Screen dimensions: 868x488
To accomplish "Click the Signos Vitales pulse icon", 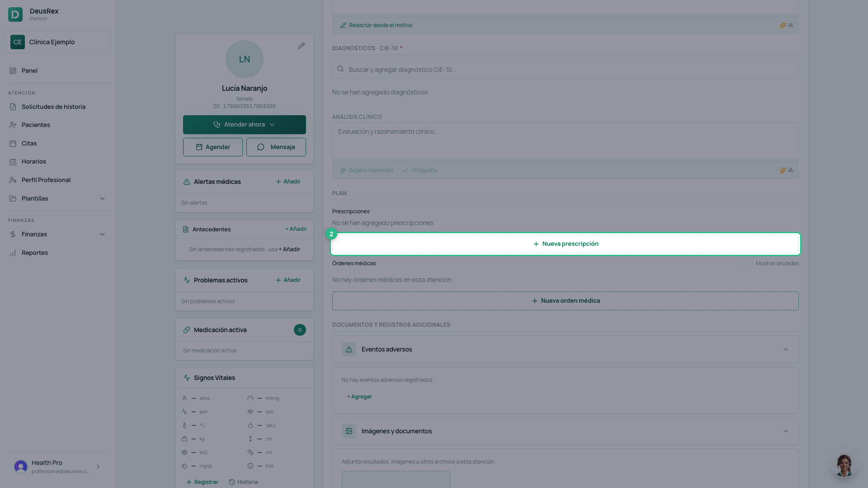I will point(187,378).
